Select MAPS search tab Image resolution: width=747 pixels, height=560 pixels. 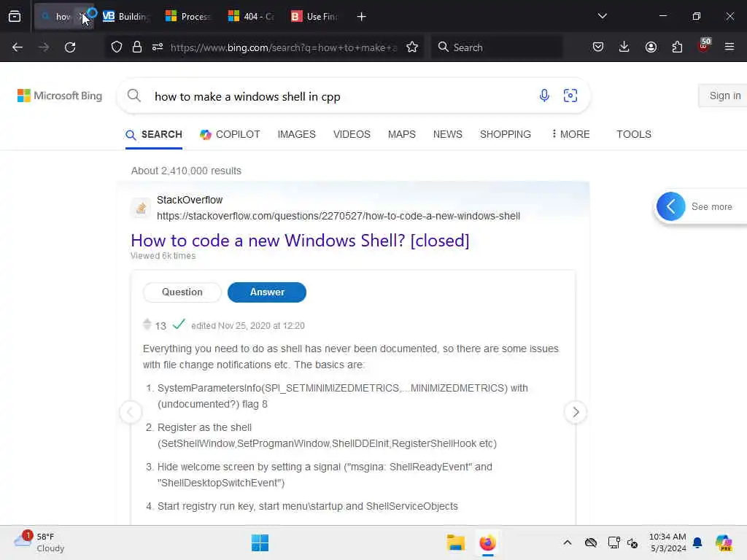pyautogui.click(x=402, y=135)
